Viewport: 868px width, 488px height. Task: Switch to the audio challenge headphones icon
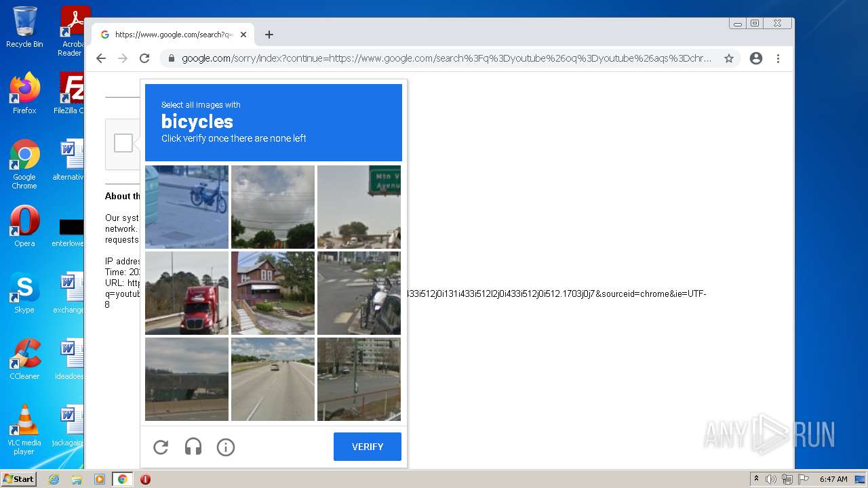click(x=193, y=447)
